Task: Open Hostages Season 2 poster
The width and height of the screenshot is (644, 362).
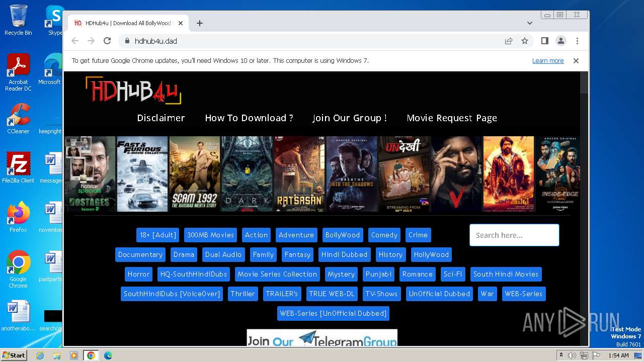Action: coord(90,174)
